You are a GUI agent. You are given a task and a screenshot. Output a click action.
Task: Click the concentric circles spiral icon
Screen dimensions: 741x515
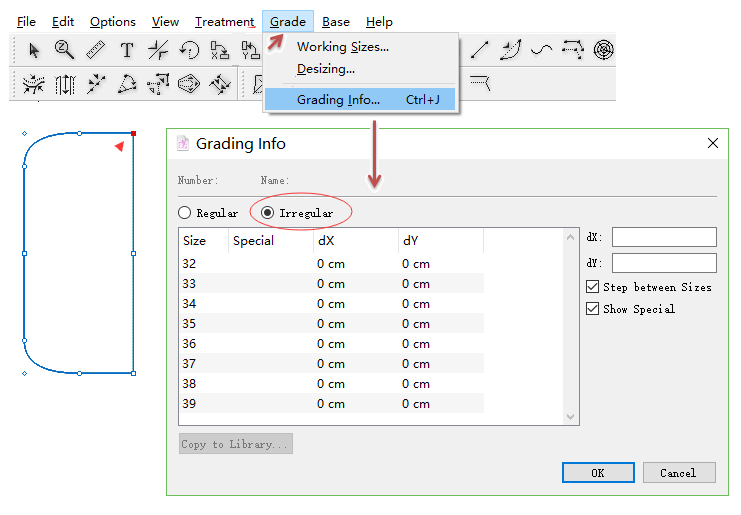point(603,49)
